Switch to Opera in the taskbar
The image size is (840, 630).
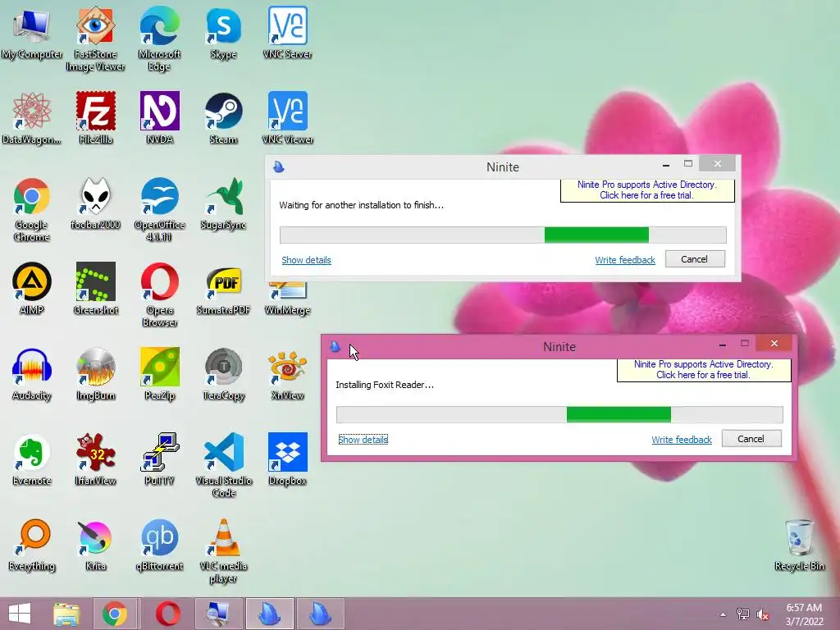coord(167,614)
